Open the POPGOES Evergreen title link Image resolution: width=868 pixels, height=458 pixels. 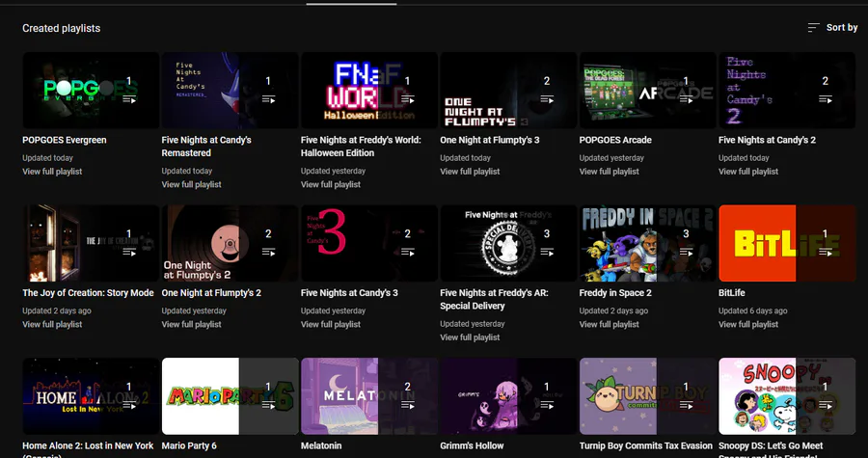tap(65, 140)
